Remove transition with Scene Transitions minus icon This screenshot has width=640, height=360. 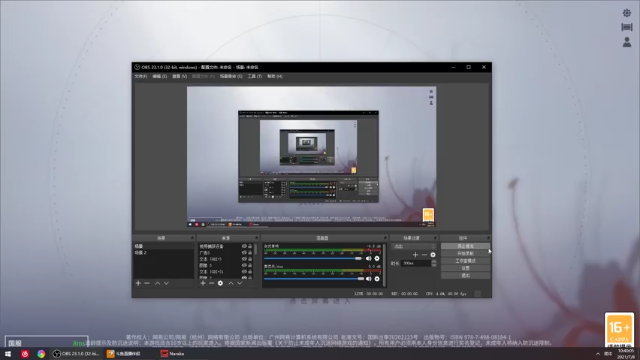424,255
